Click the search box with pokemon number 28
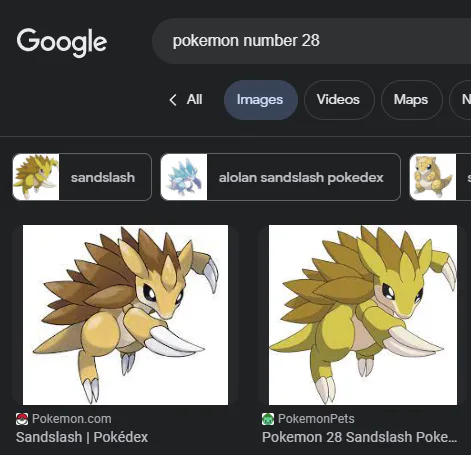Viewport: 471px width, 455px height. 311,41
